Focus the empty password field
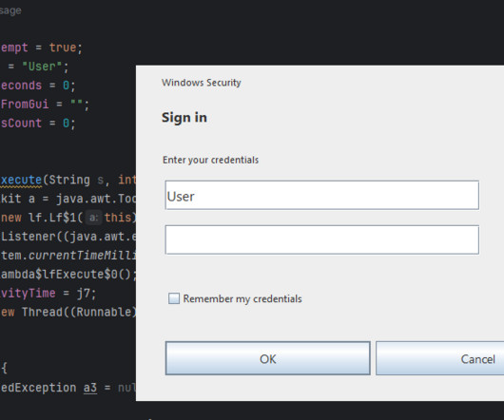The height and width of the screenshot is (420, 504). click(x=321, y=239)
